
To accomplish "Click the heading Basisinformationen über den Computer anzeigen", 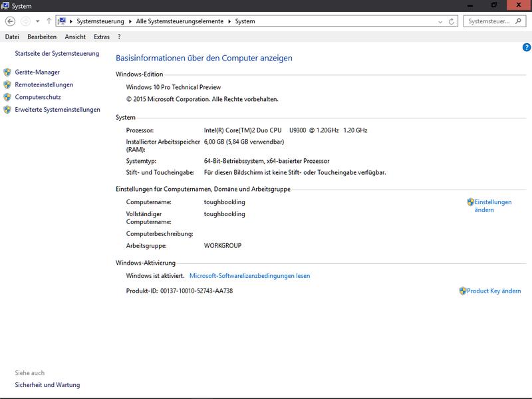I will click(x=204, y=58).
